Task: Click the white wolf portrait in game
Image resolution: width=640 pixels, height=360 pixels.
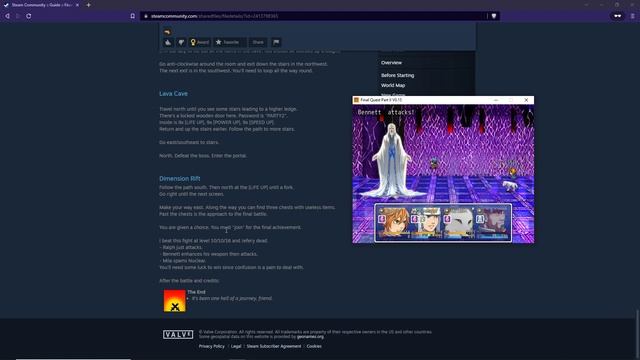Action: pos(460,223)
